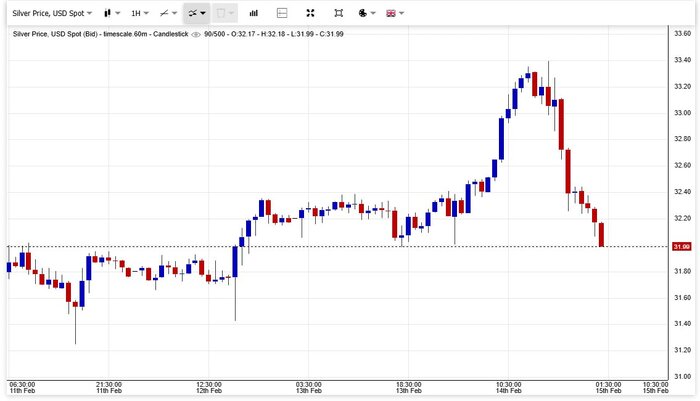
Task: Click the chart legend title text
Action: (100, 34)
